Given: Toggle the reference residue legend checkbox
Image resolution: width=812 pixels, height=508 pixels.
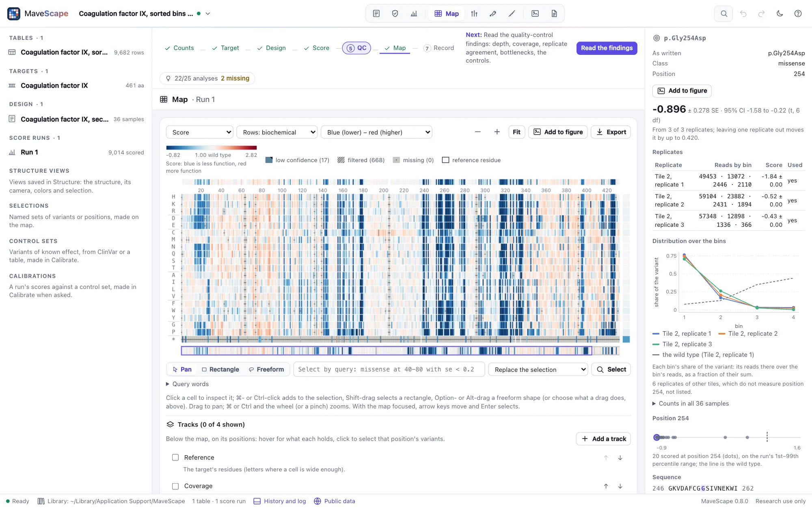Looking at the screenshot, I should (x=445, y=160).
